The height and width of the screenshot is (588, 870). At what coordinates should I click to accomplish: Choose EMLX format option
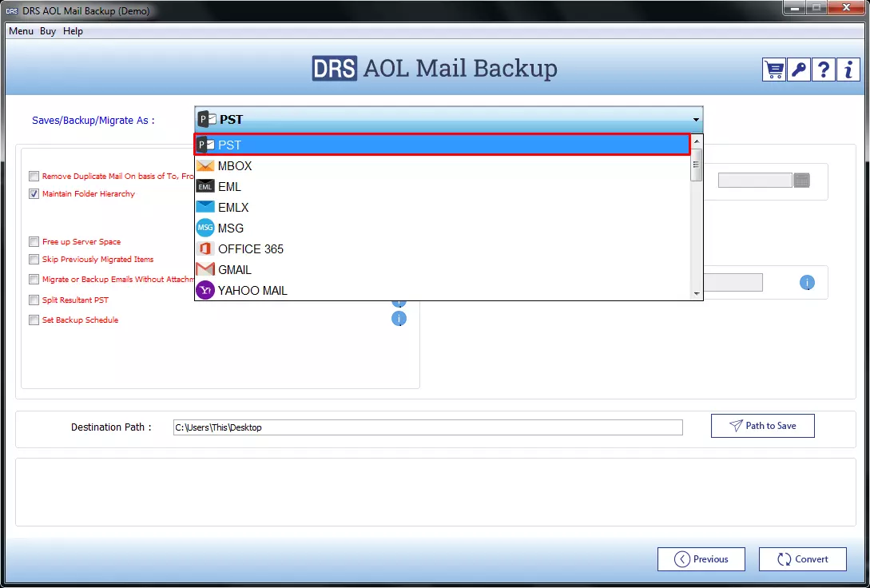point(442,208)
